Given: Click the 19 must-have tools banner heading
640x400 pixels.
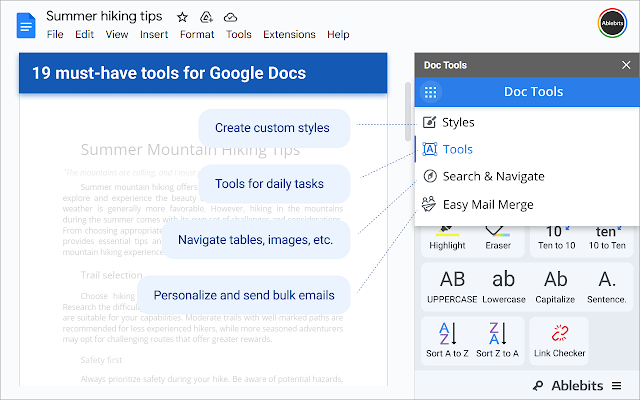Looking at the screenshot, I should click(169, 73).
